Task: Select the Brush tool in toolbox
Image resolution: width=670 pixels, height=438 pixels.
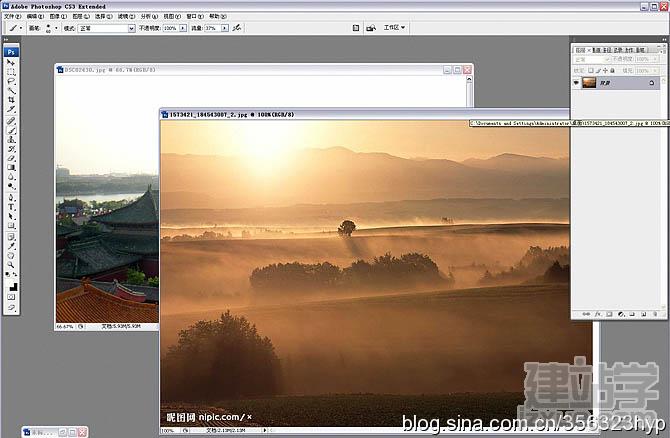Action: 11,130
